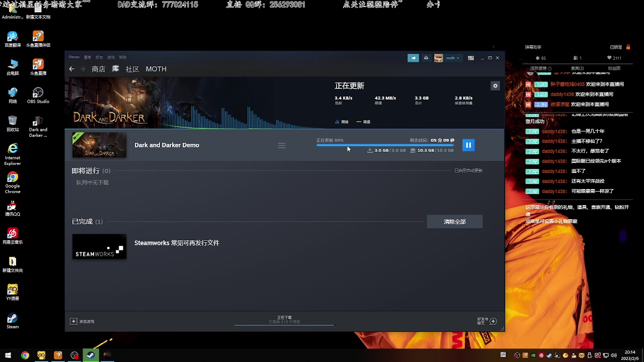Click the moth user avatar
Viewport: 644px width, 362px height.
(439, 58)
